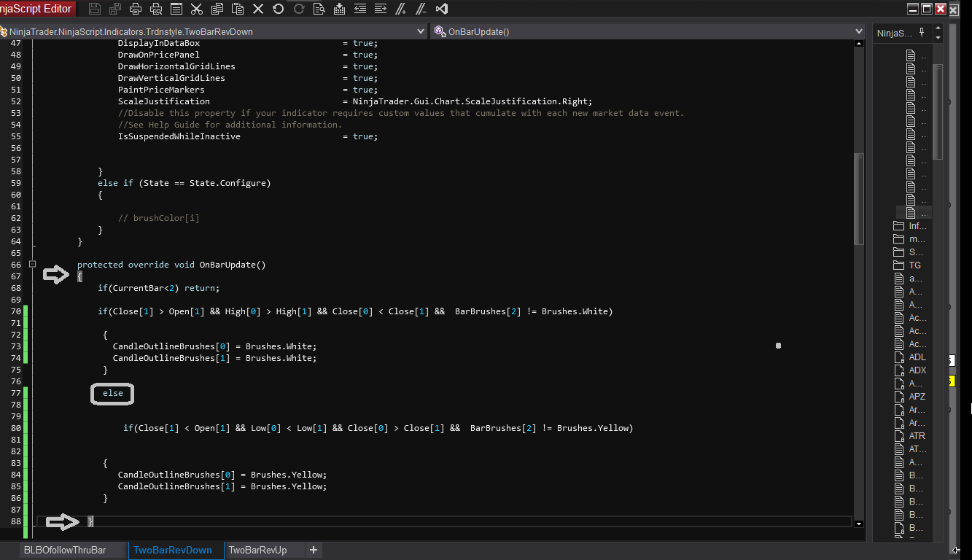Click the Undo arrow icon
Screen dimensions: 972x560
tap(278, 9)
